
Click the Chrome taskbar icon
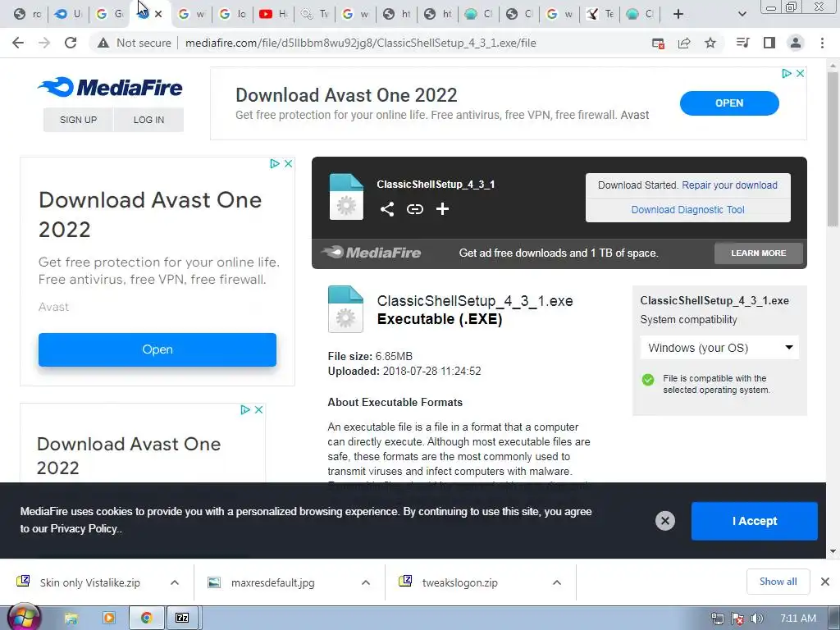click(x=146, y=619)
